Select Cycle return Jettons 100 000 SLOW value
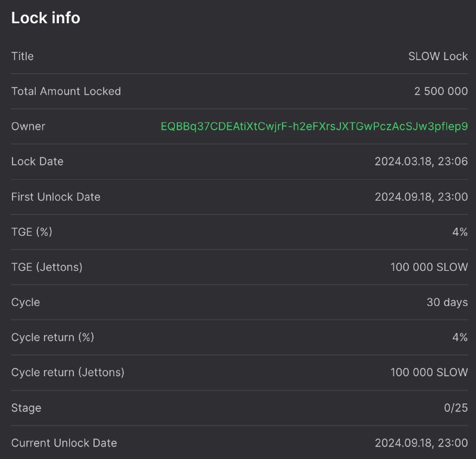 pyautogui.click(x=429, y=373)
